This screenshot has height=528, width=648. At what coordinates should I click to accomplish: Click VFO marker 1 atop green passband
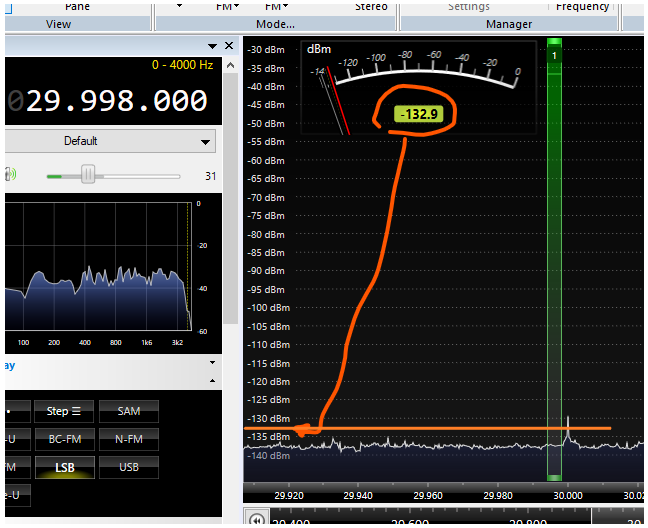(x=554, y=55)
